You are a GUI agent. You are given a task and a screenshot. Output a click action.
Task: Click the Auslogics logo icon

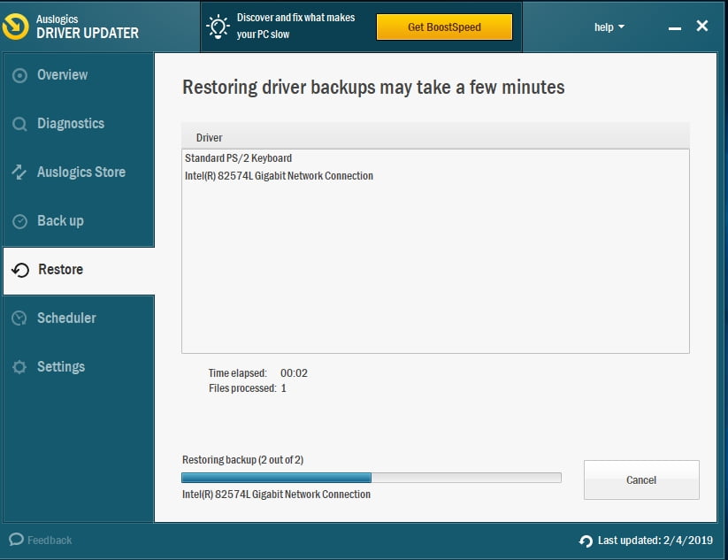click(17, 27)
